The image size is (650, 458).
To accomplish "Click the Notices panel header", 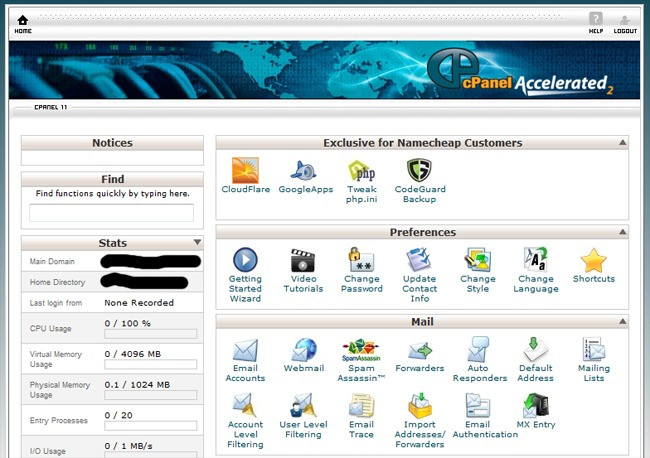I will 112,143.
